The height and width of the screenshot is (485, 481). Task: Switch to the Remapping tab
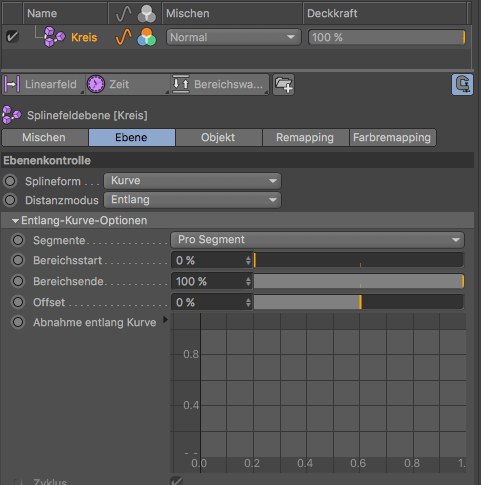pyautogui.click(x=305, y=137)
